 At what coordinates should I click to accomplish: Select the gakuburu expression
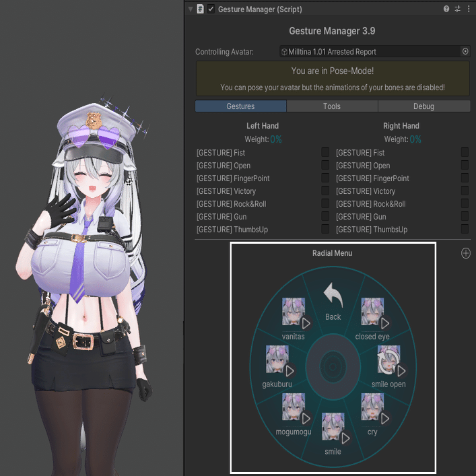pos(277,366)
